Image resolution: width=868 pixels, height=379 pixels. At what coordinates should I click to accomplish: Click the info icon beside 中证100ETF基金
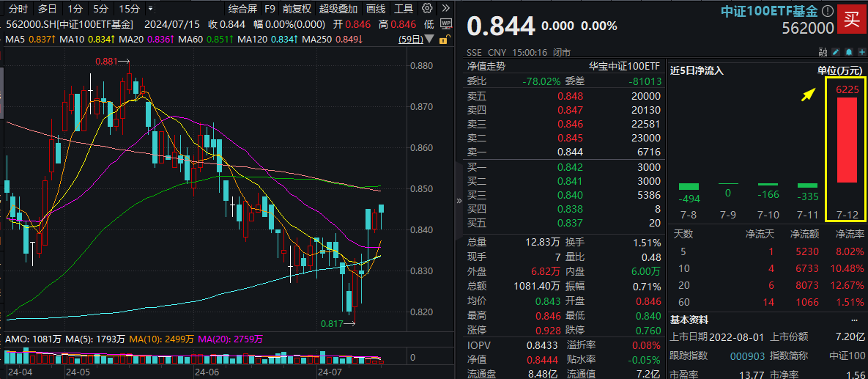[827, 10]
